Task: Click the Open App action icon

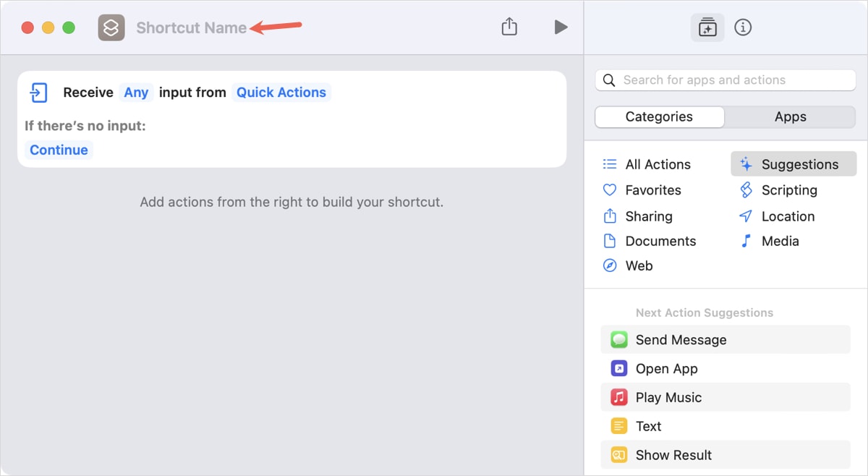Action: [x=618, y=368]
